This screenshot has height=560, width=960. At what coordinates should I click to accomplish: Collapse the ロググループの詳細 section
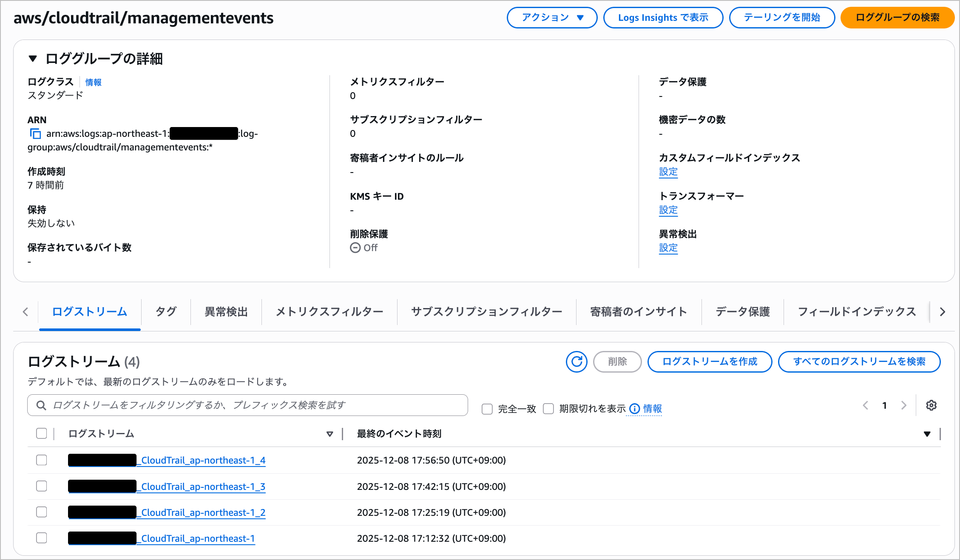click(33, 59)
